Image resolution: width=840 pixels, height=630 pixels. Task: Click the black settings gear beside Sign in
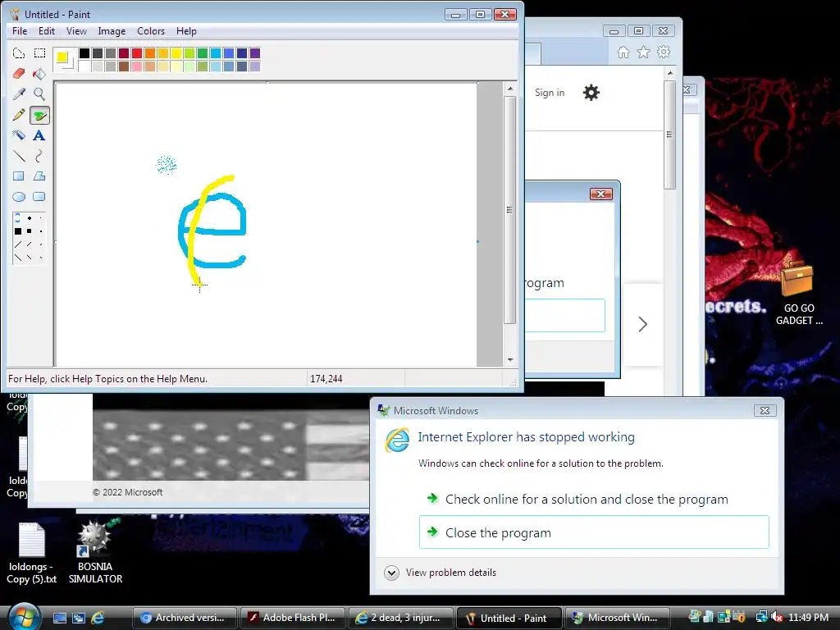tap(591, 93)
